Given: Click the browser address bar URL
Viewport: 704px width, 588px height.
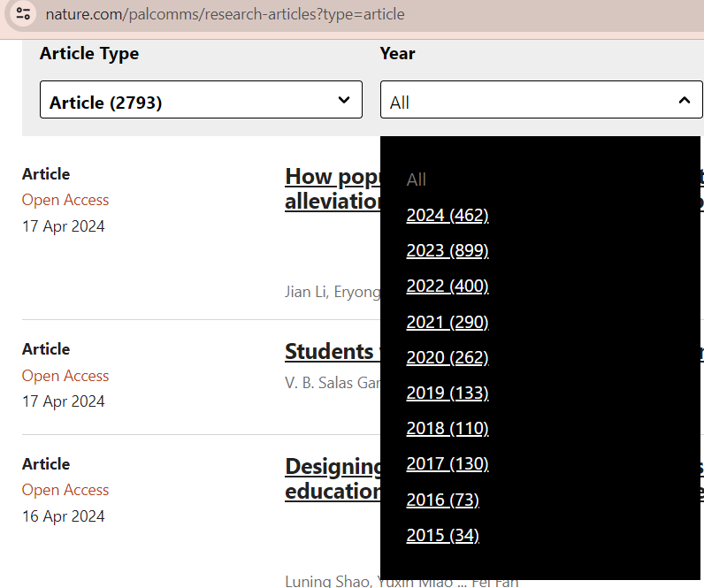Looking at the screenshot, I should tap(226, 14).
